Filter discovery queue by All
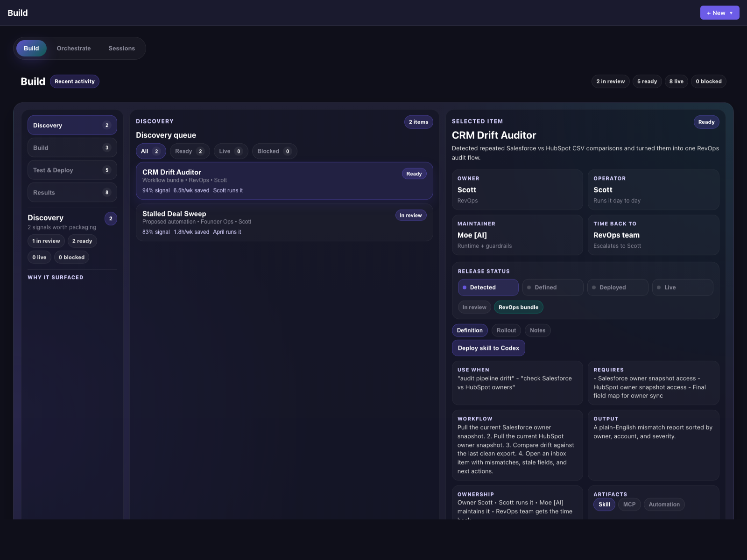 [x=151, y=151]
